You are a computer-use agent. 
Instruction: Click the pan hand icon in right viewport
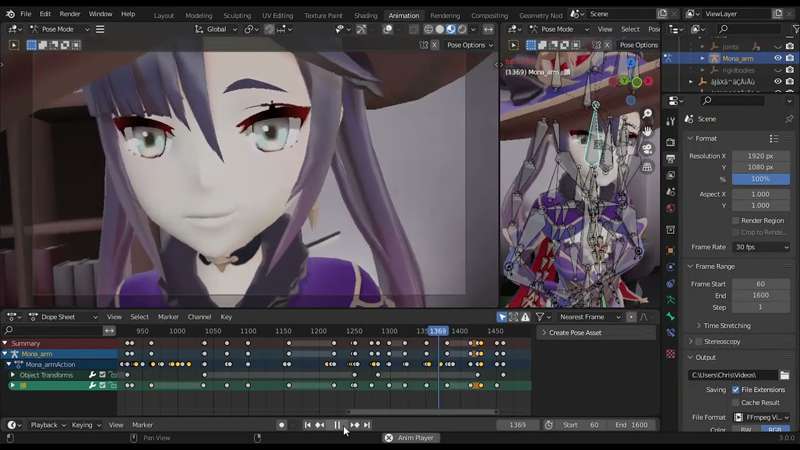[647, 132]
